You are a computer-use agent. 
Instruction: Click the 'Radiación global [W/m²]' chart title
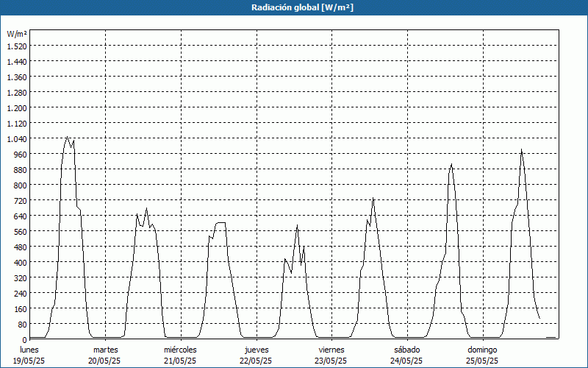point(302,7)
